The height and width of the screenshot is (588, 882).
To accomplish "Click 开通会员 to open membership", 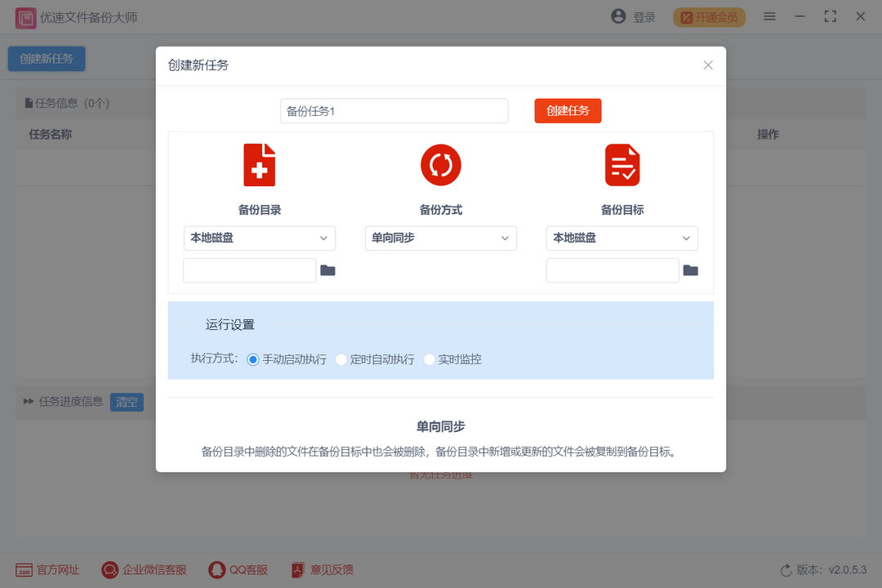I will point(709,16).
